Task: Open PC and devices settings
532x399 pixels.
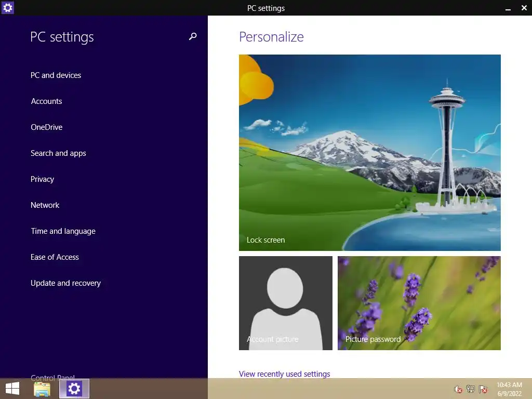Action: (x=56, y=75)
